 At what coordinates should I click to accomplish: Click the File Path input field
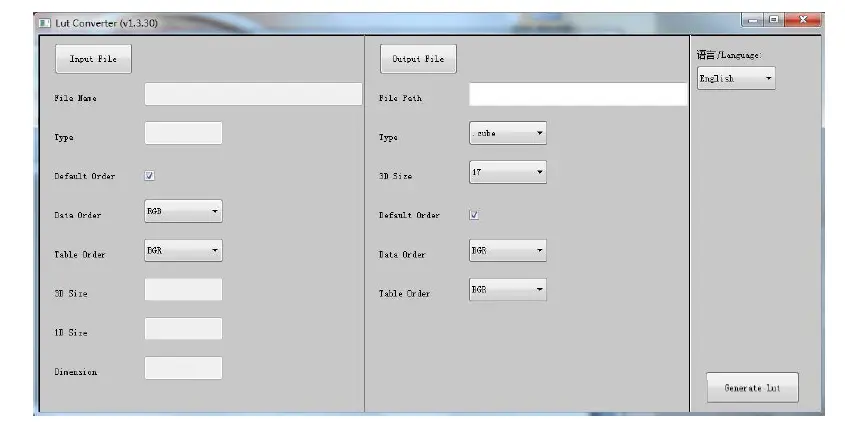click(578, 94)
